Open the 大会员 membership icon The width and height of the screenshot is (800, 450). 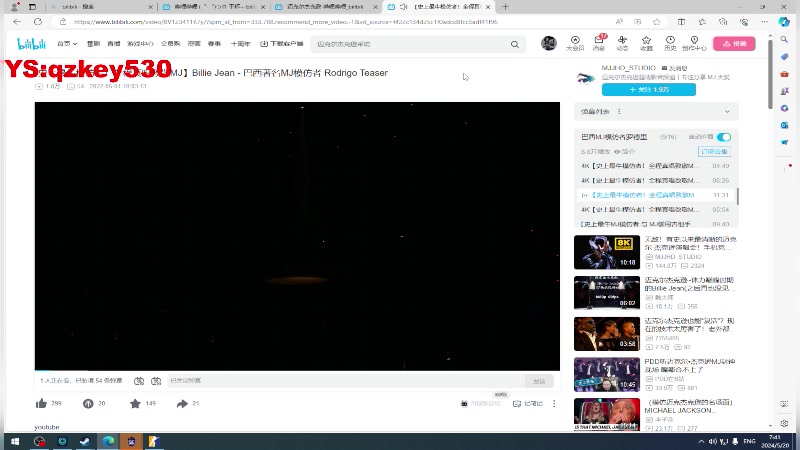[575, 43]
